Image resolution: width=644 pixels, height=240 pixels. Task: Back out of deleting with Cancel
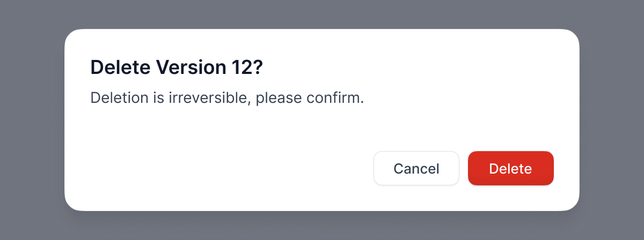(416, 169)
